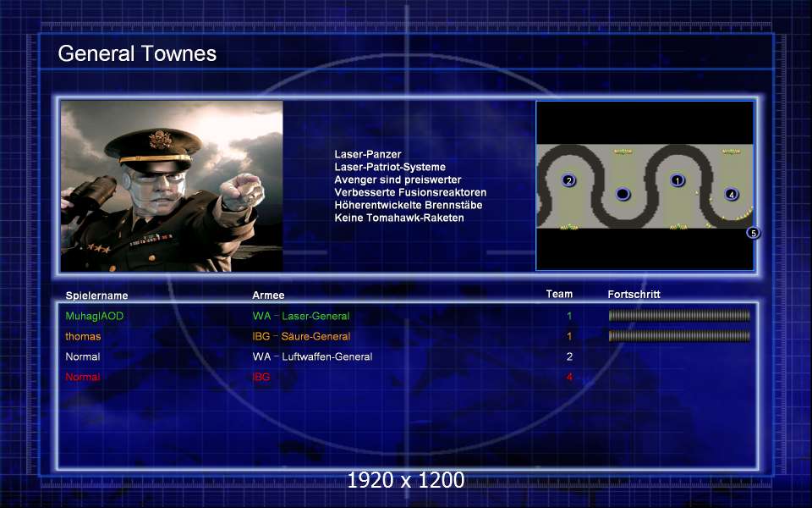812x508 pixels.
Task: Click the map preview thumbnail
Action: 645,185
